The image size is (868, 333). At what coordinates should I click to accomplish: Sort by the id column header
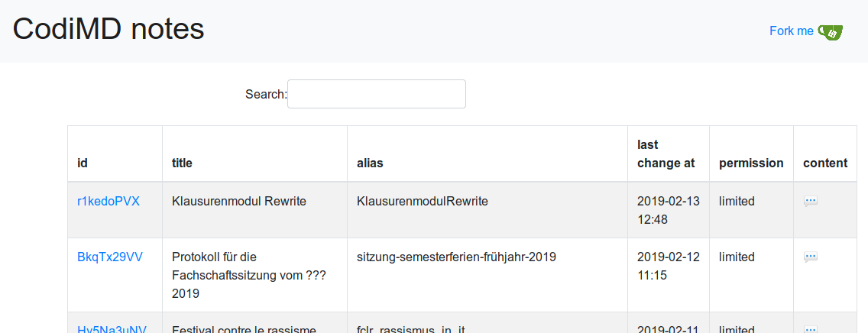(83, 163)
